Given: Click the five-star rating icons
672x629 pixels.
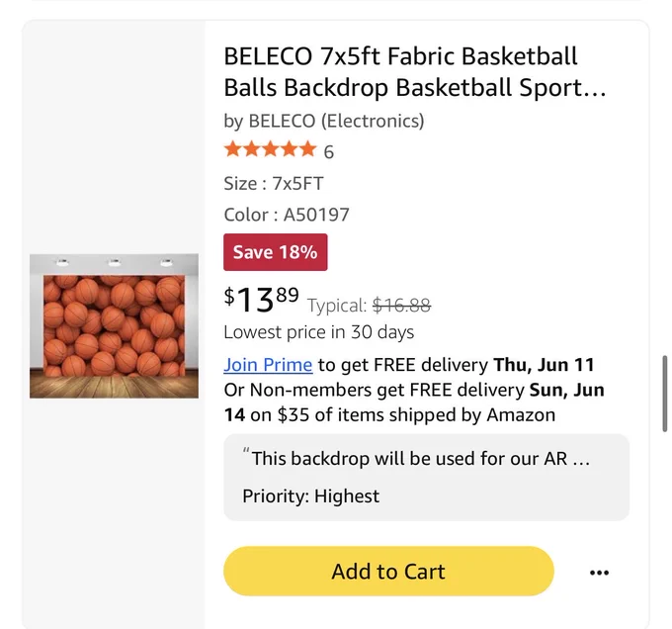Looking at the screenshot, I should 270,149.
